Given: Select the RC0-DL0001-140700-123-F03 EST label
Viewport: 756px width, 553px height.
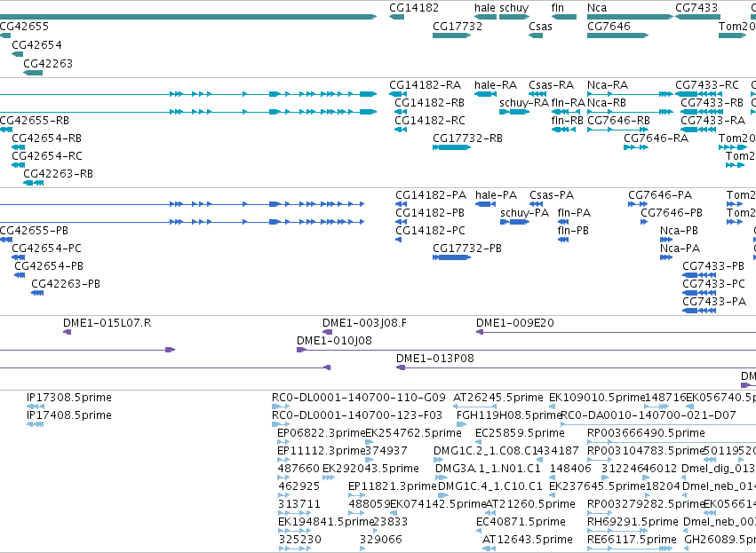Looking at the screenshot, I should click(357, 415).
